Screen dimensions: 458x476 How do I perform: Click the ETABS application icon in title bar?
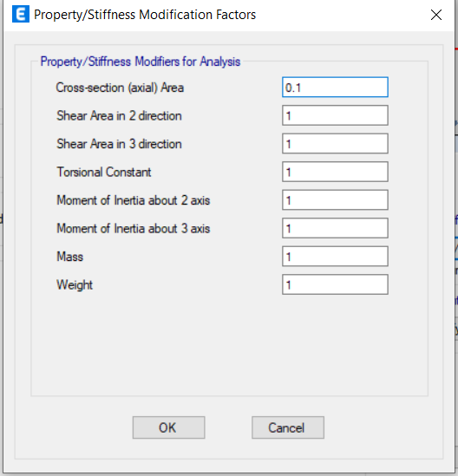[x=21, y=14]
